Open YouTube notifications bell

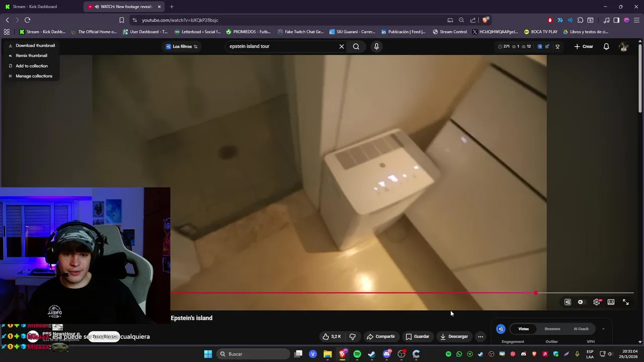(x=606, y=46)
